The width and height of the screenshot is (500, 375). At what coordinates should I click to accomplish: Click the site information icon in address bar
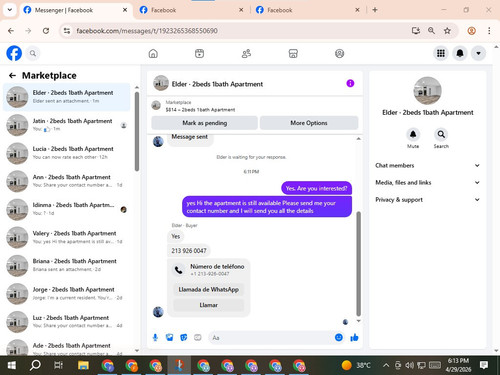[67, 31]
